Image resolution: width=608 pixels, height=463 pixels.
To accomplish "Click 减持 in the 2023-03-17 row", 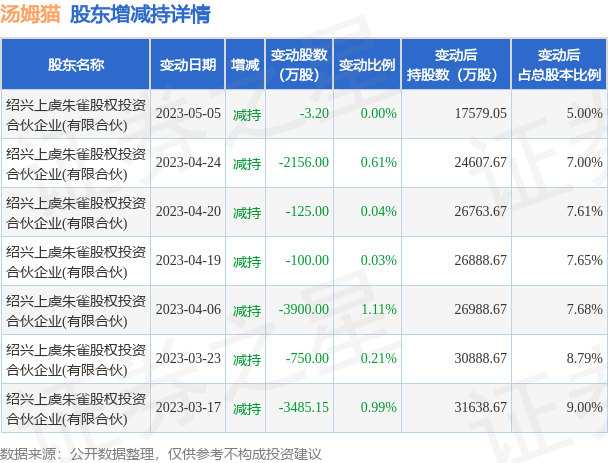I will [247, 409].
